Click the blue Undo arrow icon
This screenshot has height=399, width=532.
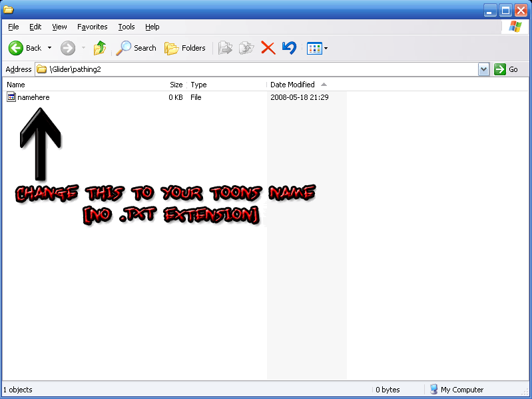(289, 48)
